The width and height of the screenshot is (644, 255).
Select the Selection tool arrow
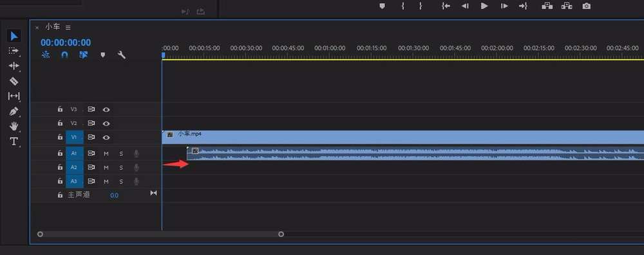tap(14, 36)
